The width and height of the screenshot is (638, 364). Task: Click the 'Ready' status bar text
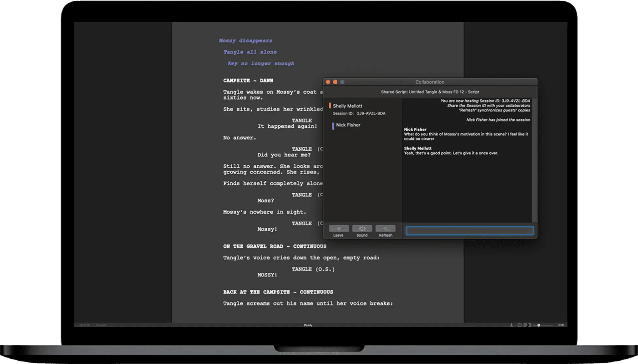click(308, 325)
